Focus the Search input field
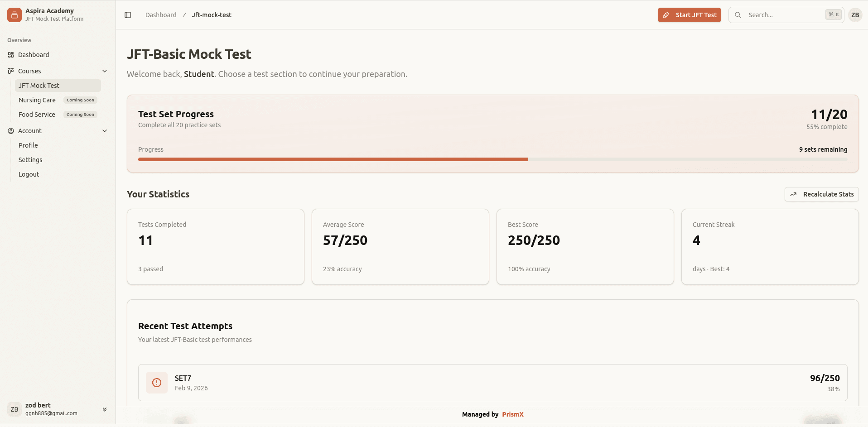Image resolution: width=868 pixels, height=427 pixels. 786,15
